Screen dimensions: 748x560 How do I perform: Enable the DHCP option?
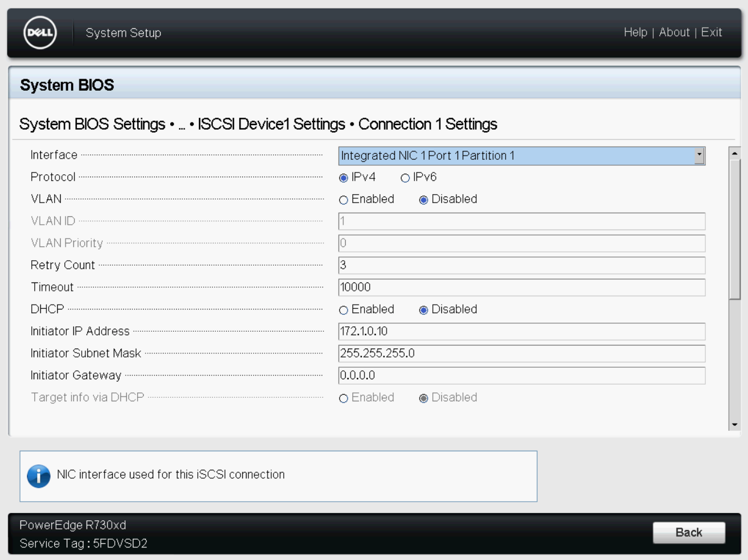point(343,310)
